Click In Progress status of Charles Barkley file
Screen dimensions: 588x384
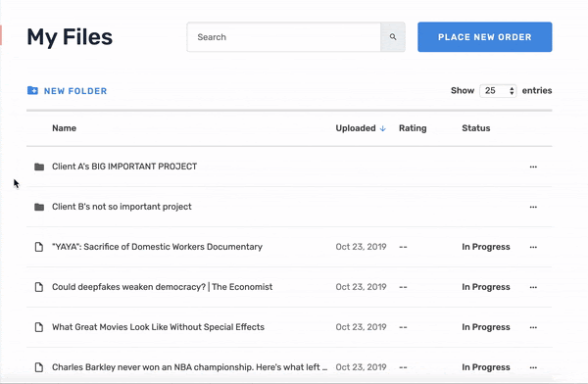coord(486,367)
